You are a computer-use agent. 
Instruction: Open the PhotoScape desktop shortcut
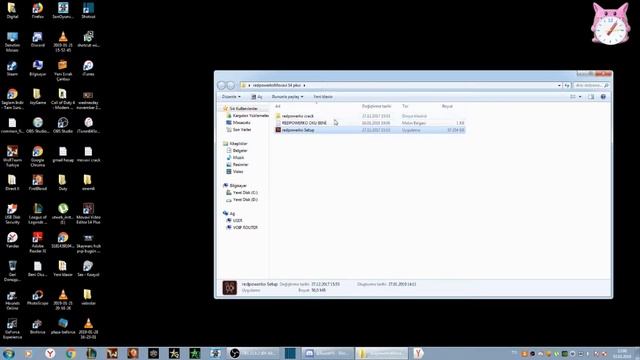tap(38, 297)
